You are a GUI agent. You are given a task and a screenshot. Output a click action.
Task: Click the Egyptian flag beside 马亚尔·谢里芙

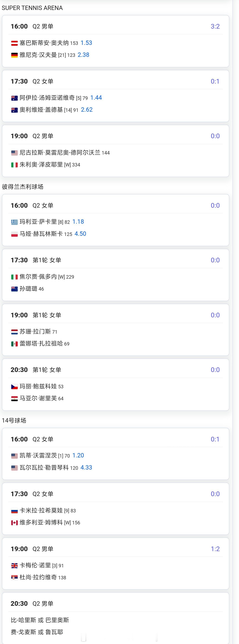coord(14,398)
